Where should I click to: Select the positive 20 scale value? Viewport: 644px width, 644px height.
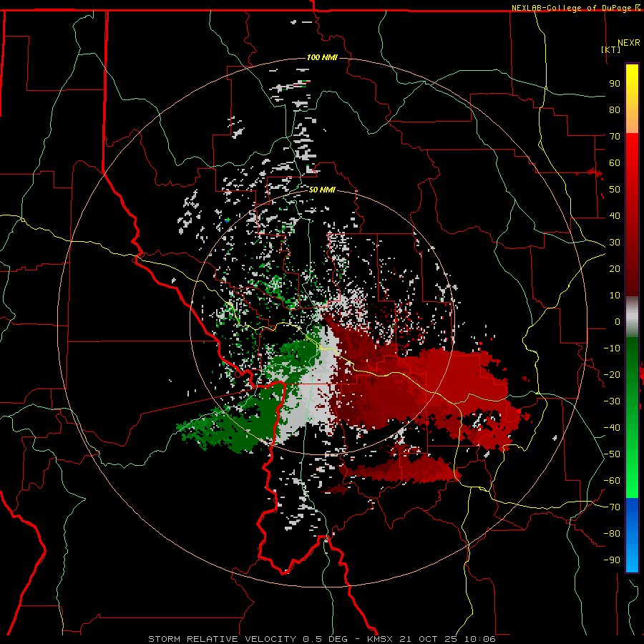[x=615, y=268]
